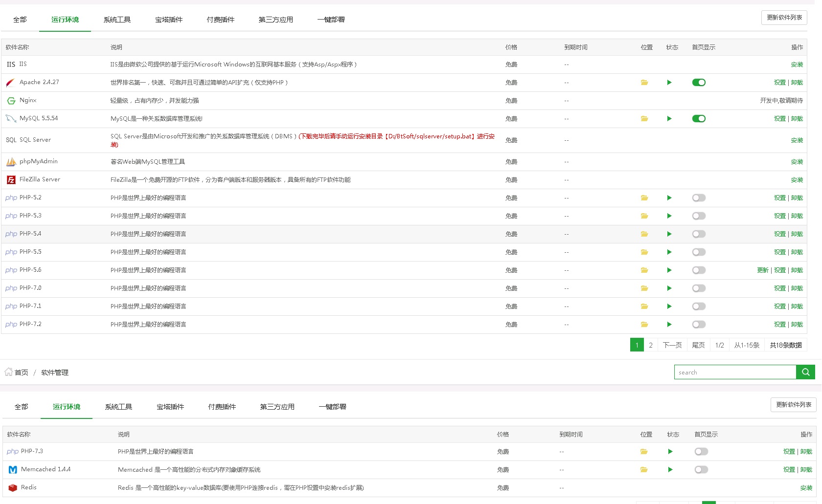Image resolution: width=822 pixels, height=504 pixels.
Task: Click the green search magnifier button
Action: (x=805, y=372)
